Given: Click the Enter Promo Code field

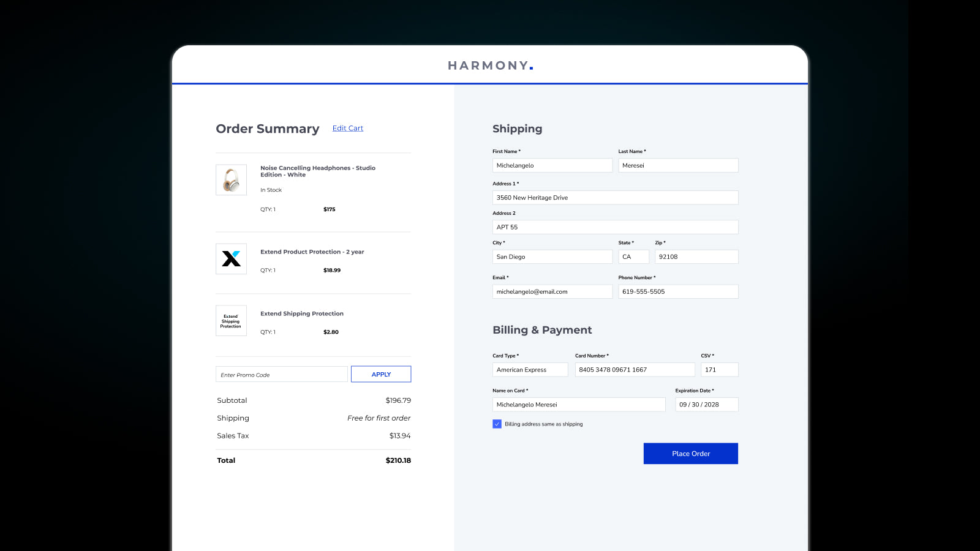Looking at the screenshot, I should click(x=281, y=373).
